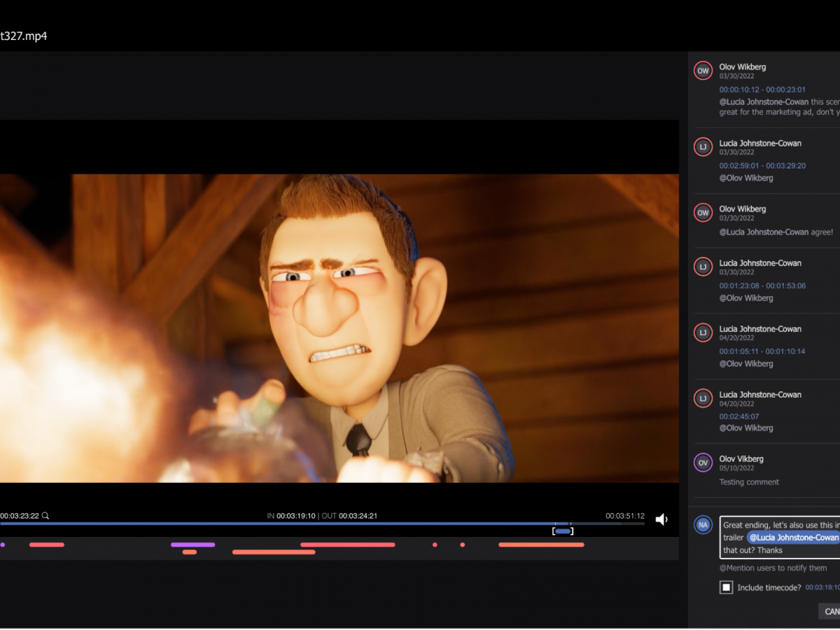Open the NA user avatar beside the comment box
The image size is (840, 630).
(703, 524)
